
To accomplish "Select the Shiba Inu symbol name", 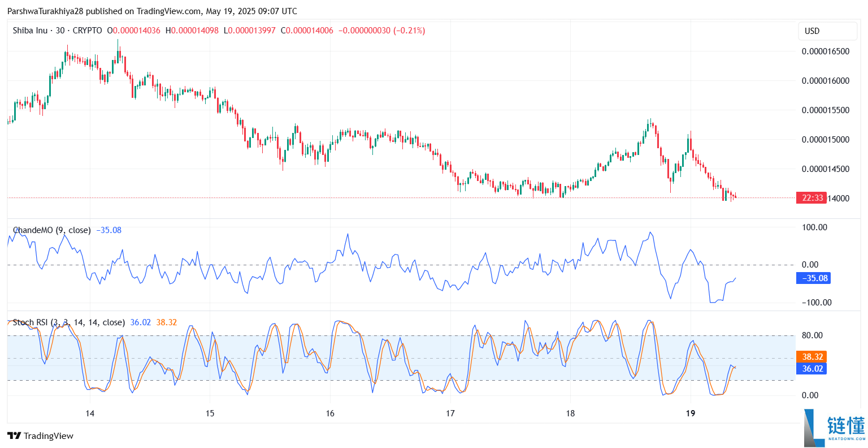I will [x=32, y=31].
